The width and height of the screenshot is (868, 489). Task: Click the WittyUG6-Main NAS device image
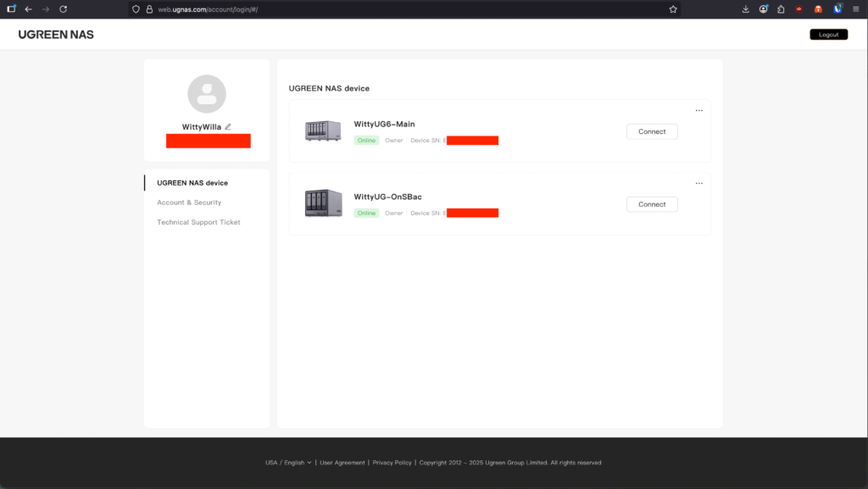click(x=323, y=131)
